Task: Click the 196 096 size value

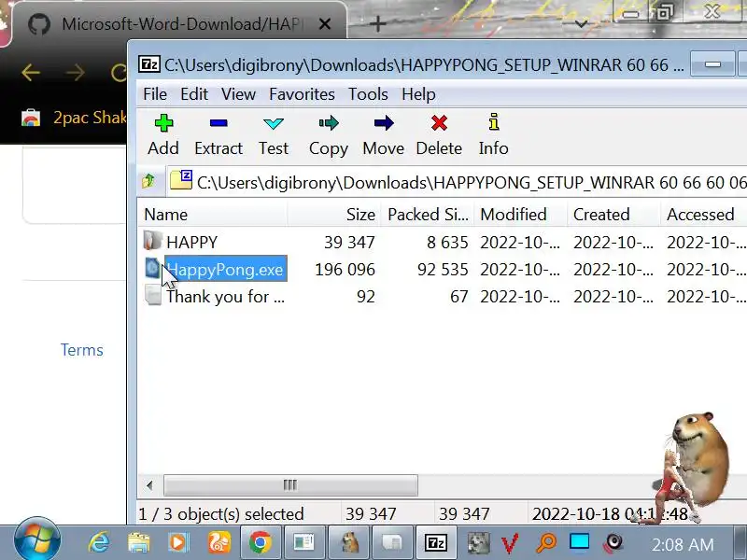Action: coord(345,270)
